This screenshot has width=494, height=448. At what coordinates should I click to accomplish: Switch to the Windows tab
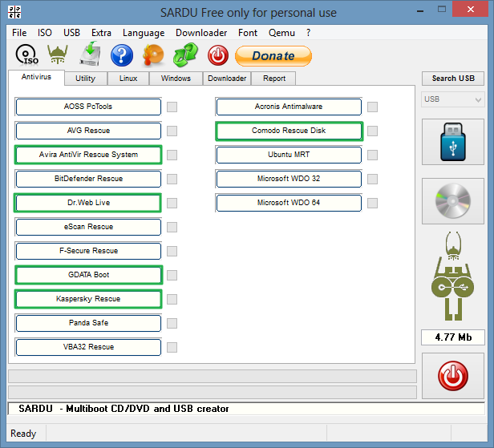tap(176, 79)
